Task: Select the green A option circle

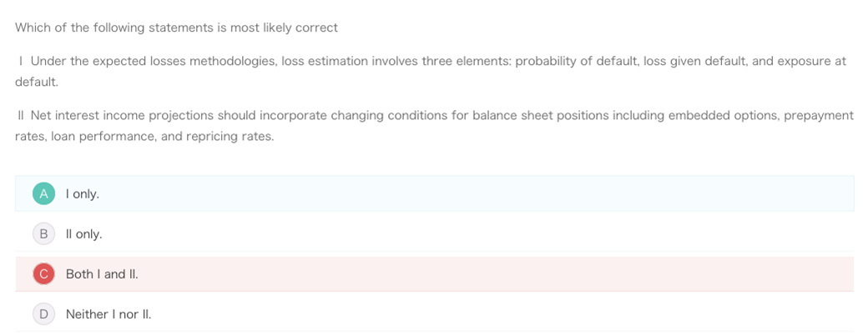Action: pos(43,193)
